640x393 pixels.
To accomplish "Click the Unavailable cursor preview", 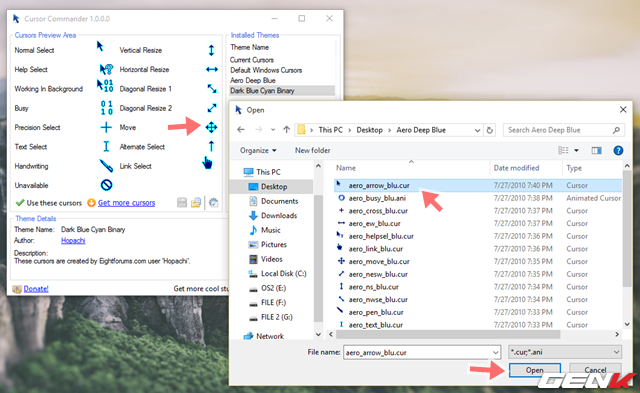I will (106, 185).
